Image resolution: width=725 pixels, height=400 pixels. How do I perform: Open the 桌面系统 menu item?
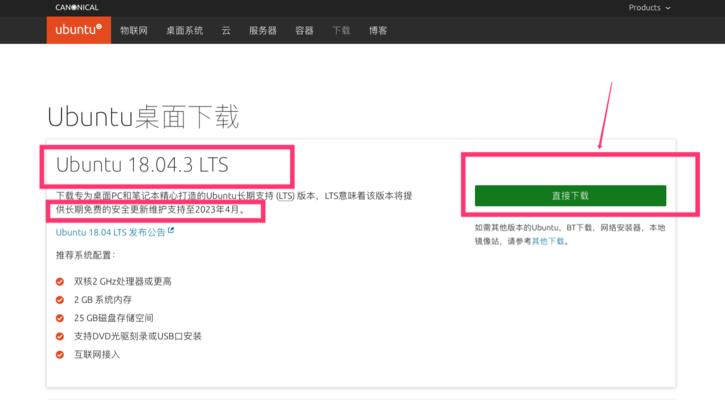184,31
